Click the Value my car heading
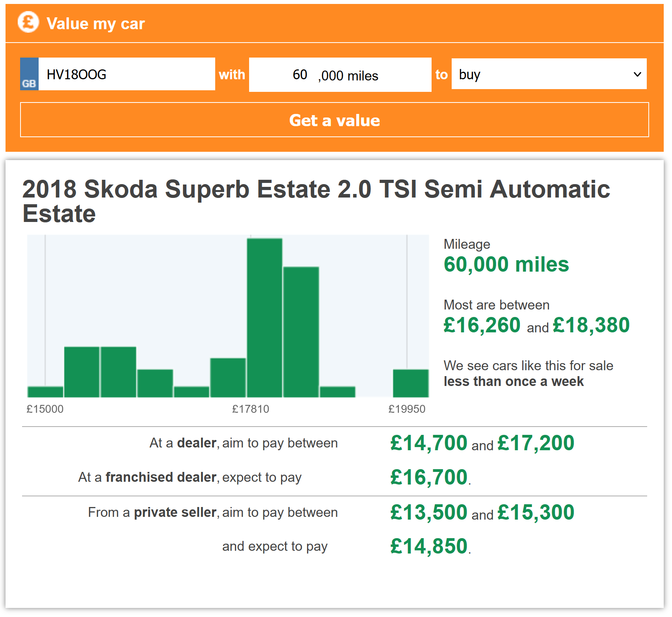The image size is (672, 617). click(x=96, y=24)
